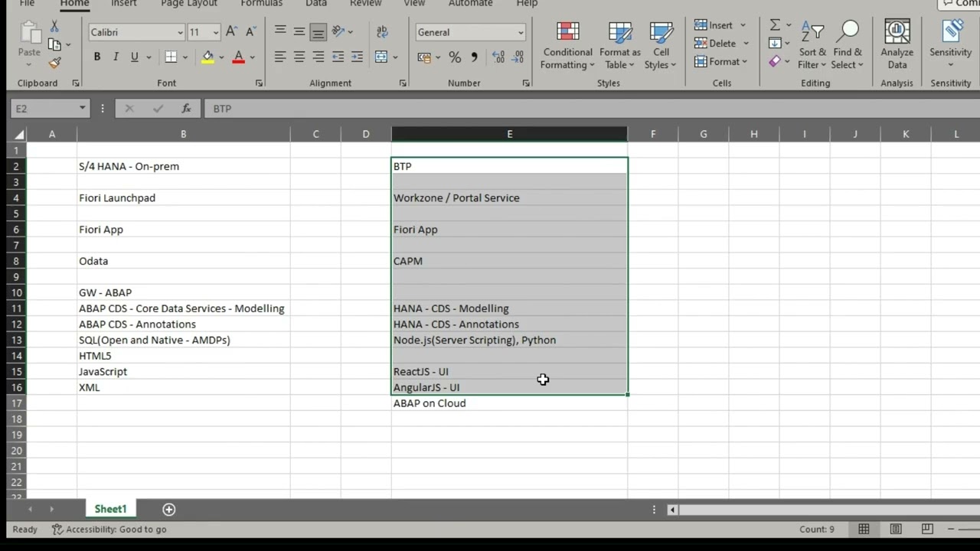Click the Format cells button
The height and width of the screenshot is (551, 980).
click(721, 62)
